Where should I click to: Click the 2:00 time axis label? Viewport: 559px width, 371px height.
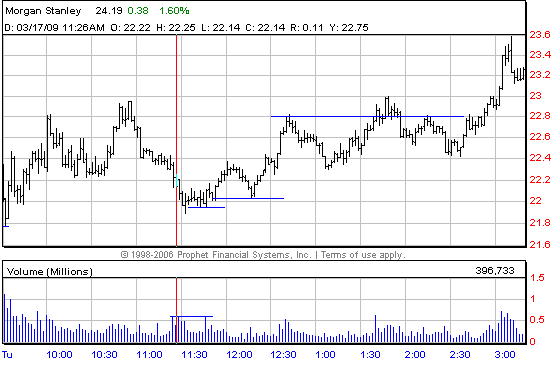415,355
